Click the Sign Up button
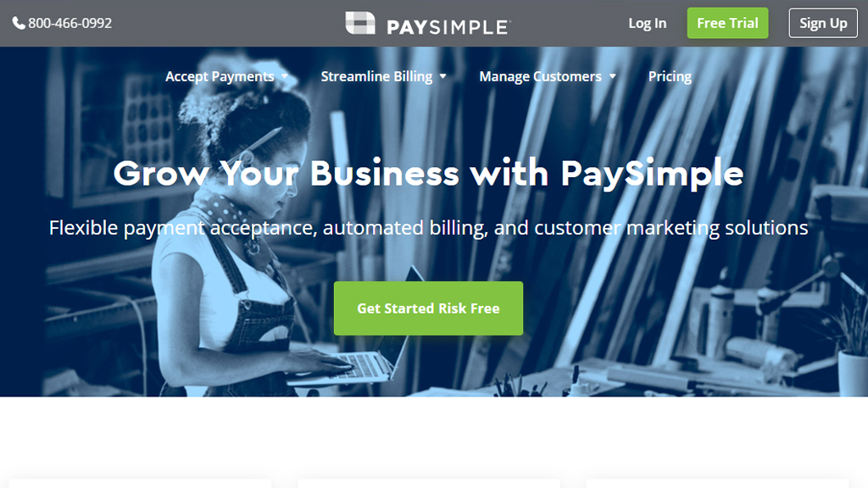Screen dimensions: 868x488 (823, 23)
